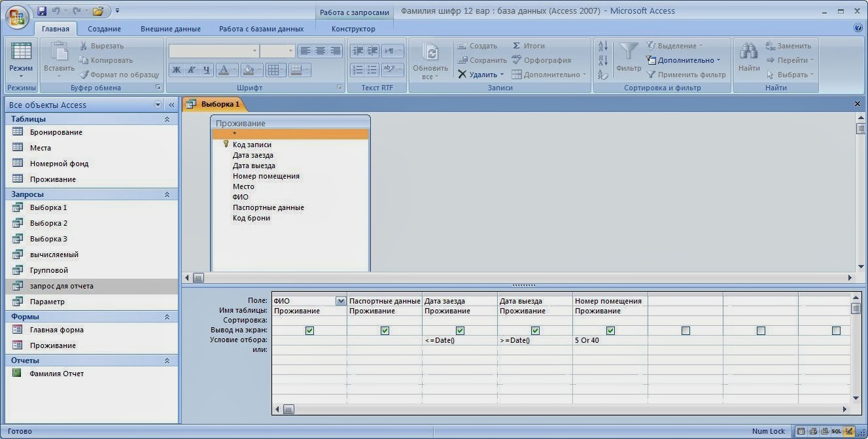Click Применить фильтр button
This screenshot has height=439, width=868.
coord(686,75)
